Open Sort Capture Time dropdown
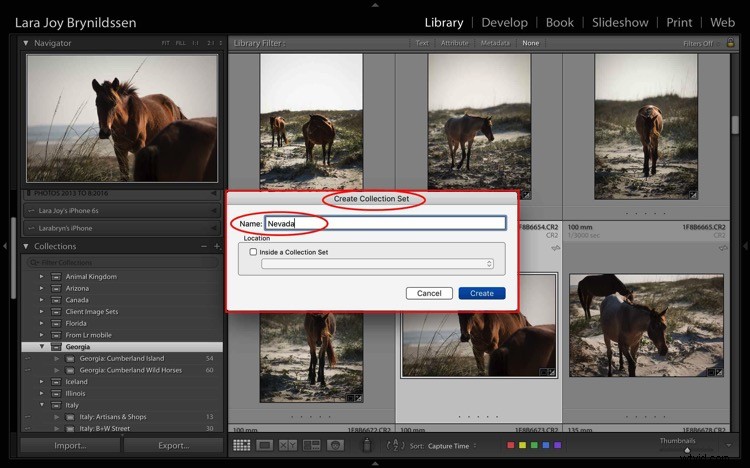 (452, 446)
